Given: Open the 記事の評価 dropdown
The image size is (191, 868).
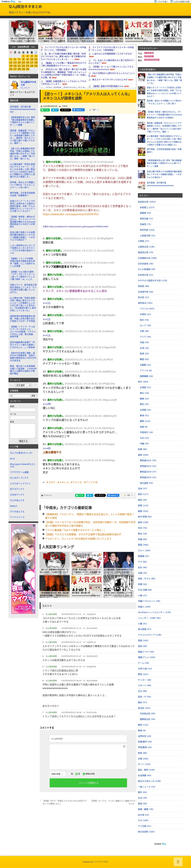Looking at the screenshot, I should (57, 774).
